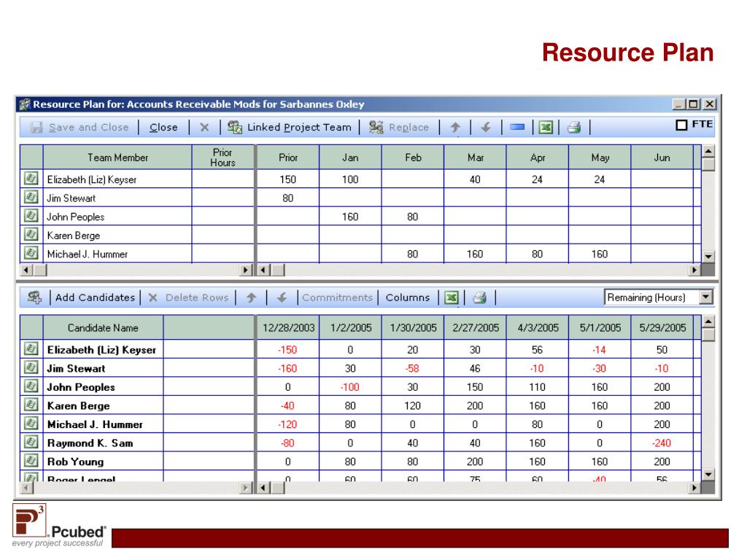
Task: Select the Candidate Name column header
Action: click(x=103, y=327)
